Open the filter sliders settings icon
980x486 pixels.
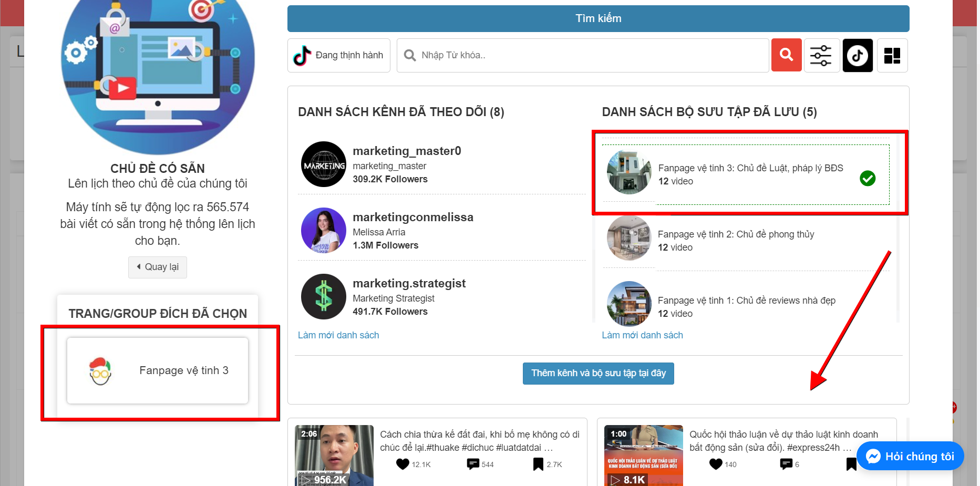821,55
